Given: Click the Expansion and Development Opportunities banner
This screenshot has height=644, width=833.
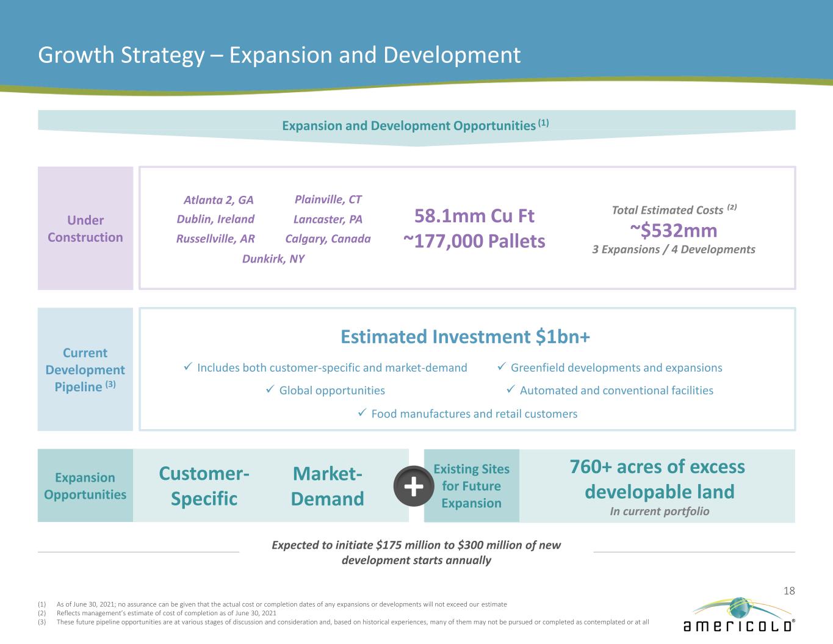Looking at the screenshot, I should pyautogui.click(x=416, y=126).
